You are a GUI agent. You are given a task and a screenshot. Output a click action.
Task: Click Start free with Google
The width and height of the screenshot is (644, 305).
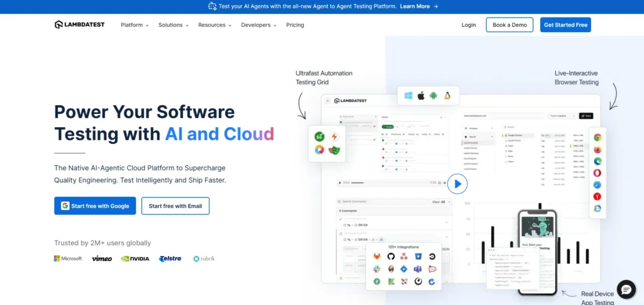pos(95,206)
